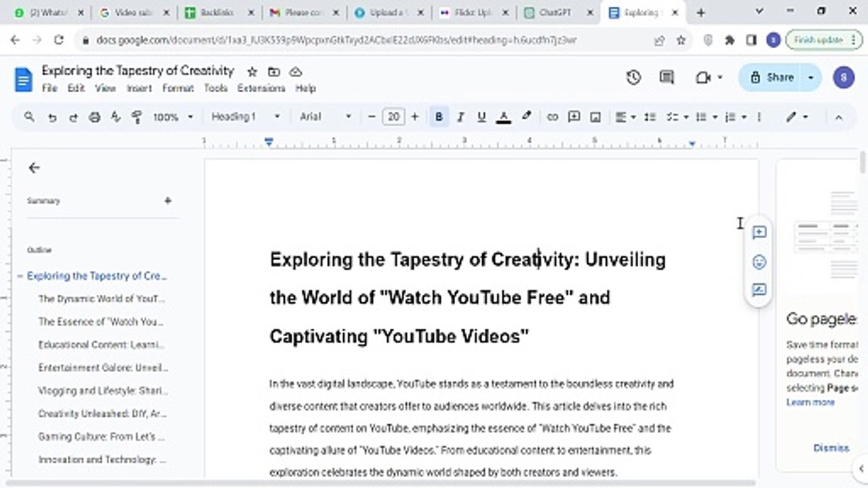Open the Google account avatar
The width and height of the screenshot is (868, 488).
coord(844,77)
